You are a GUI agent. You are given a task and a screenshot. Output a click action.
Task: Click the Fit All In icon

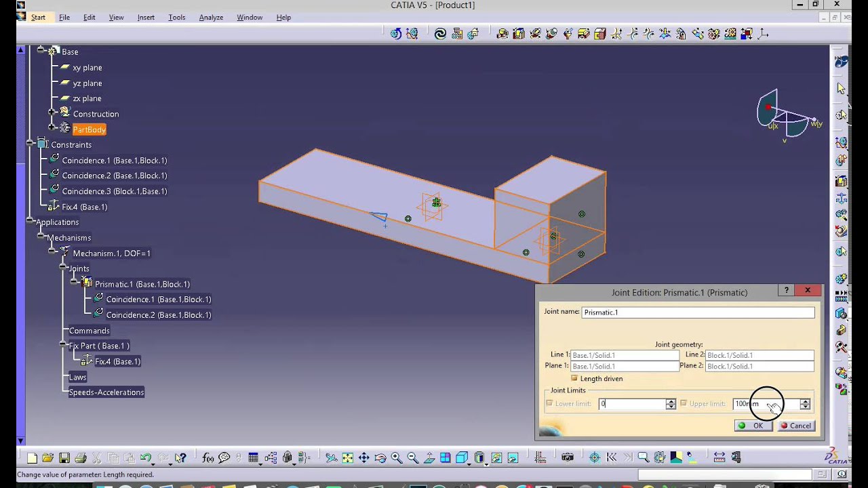coord(347,458)
